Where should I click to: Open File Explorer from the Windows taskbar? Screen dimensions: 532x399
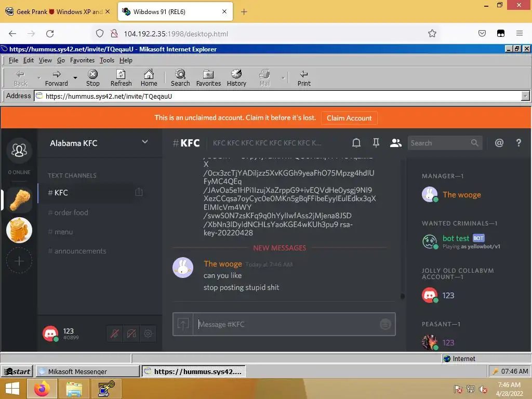tap(74, 389)
